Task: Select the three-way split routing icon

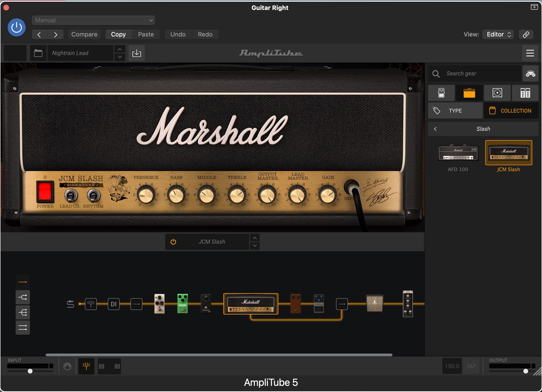Action: 23,313
